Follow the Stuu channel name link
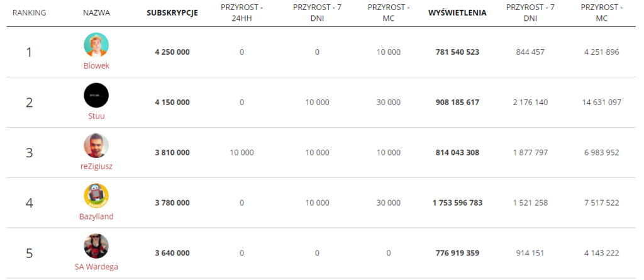Screen dimensions: 644x280 [96, 116]
